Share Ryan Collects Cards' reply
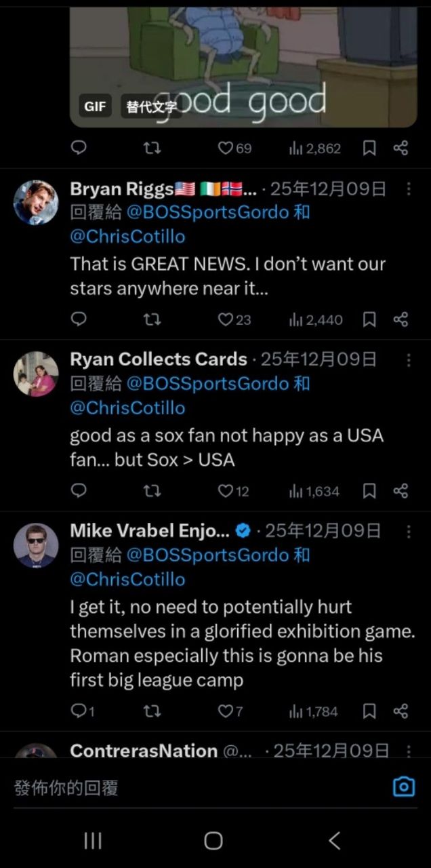This screenshot has height=868, width=431. tap(401, 491)
